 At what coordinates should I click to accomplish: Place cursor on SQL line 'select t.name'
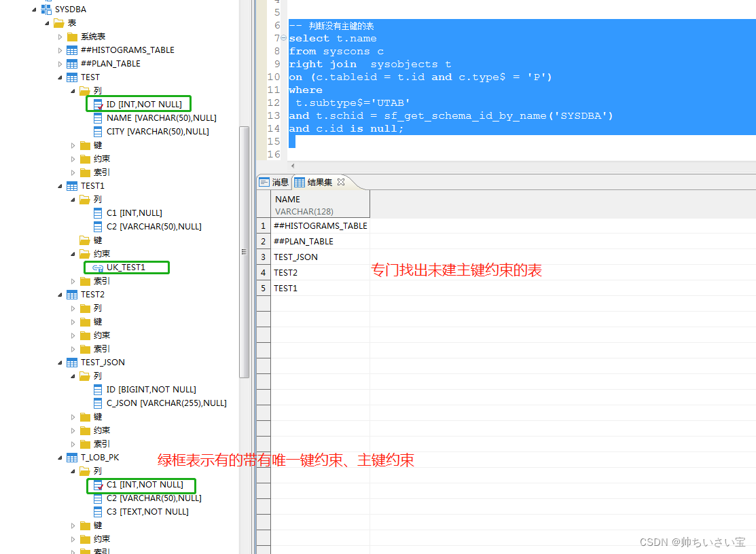coord(333,39)
